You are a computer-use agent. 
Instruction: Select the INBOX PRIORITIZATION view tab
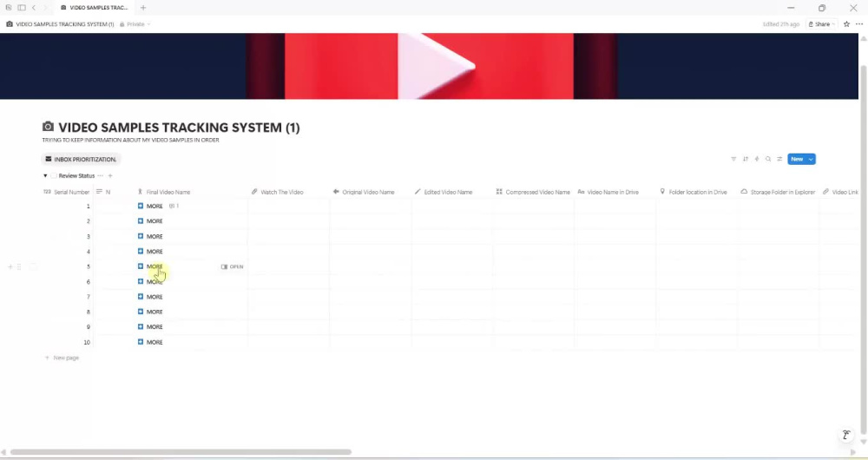pos(81,159)
